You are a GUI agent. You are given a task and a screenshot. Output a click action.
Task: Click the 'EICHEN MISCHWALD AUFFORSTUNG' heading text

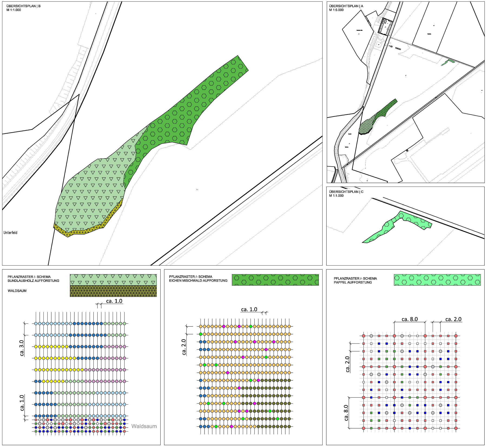point(198,281)
